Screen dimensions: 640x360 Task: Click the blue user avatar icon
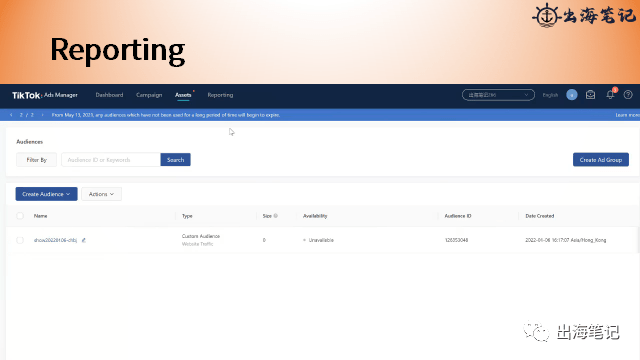coord(572,95)
